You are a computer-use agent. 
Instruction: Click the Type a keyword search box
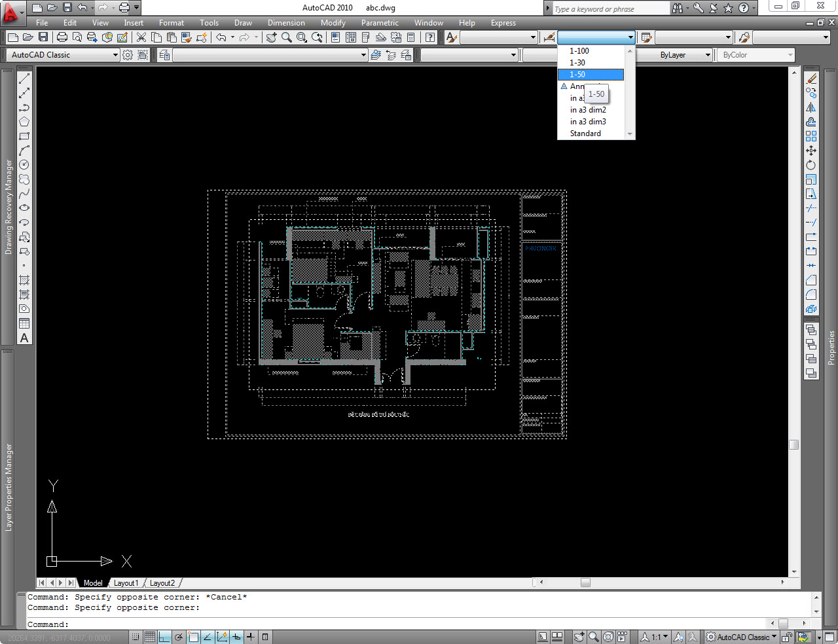611,9
